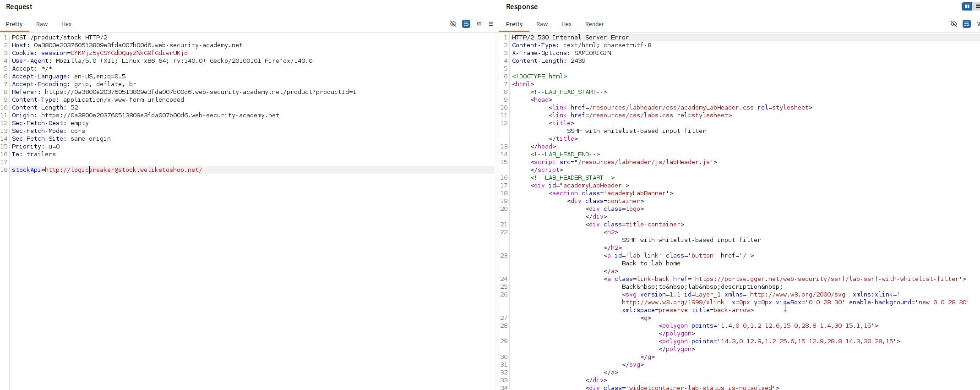Click the Referer header line in the request

tap(184, 92)
